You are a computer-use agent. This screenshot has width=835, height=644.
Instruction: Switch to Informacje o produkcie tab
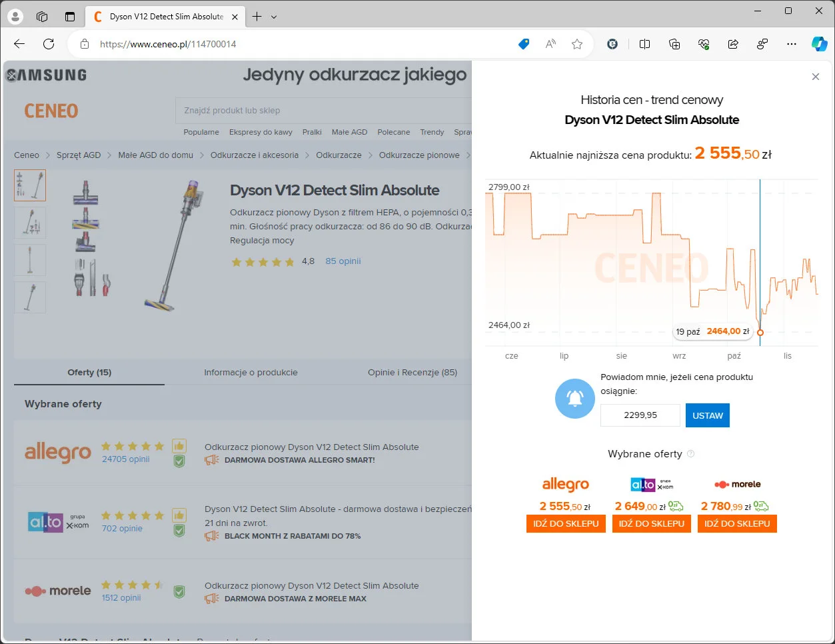(251, 372)
